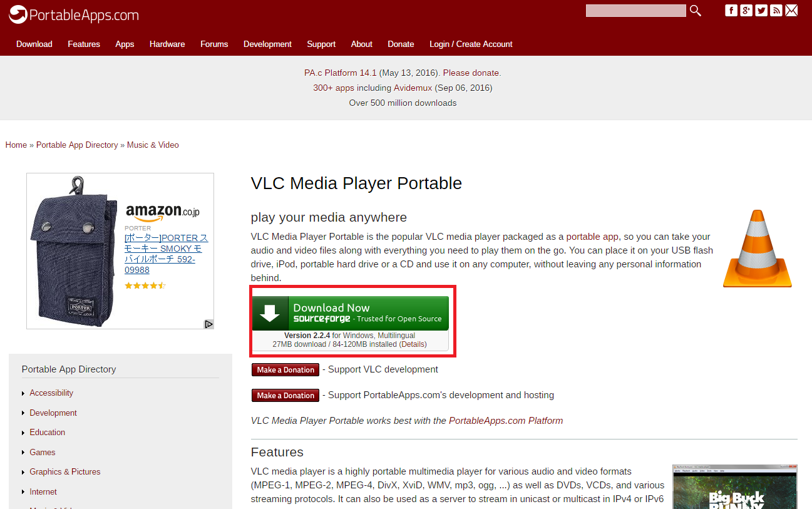Screen dimensions: 812x509
Task: Open the Apps menu item
Action: click(x=125, y=44)
